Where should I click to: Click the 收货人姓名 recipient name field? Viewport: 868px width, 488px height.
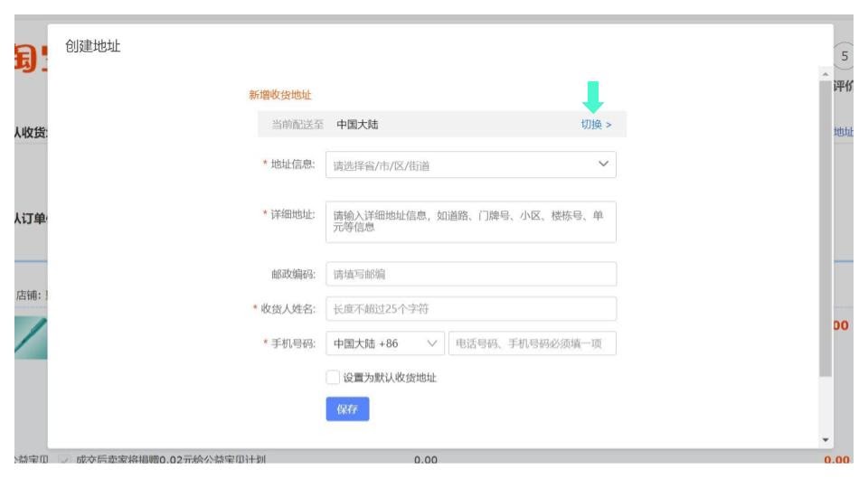470,309
